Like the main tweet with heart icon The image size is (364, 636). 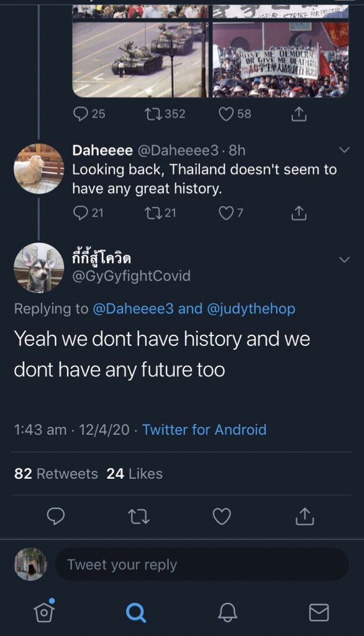tap(222, 516)
